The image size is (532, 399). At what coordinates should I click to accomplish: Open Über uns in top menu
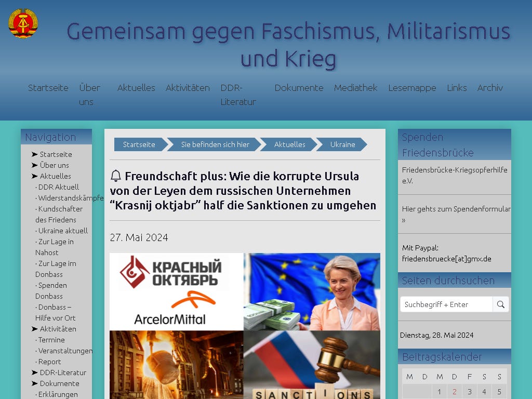[89, 95]
